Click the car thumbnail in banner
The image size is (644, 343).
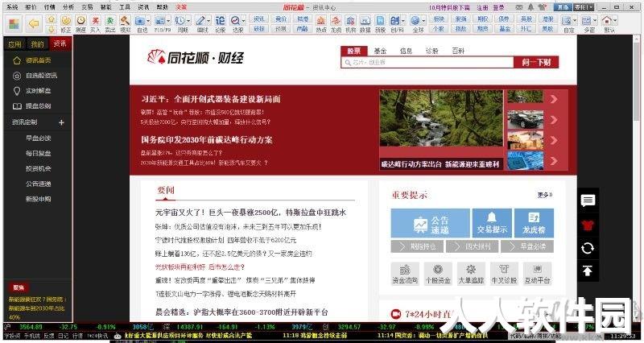click(526, 119)
